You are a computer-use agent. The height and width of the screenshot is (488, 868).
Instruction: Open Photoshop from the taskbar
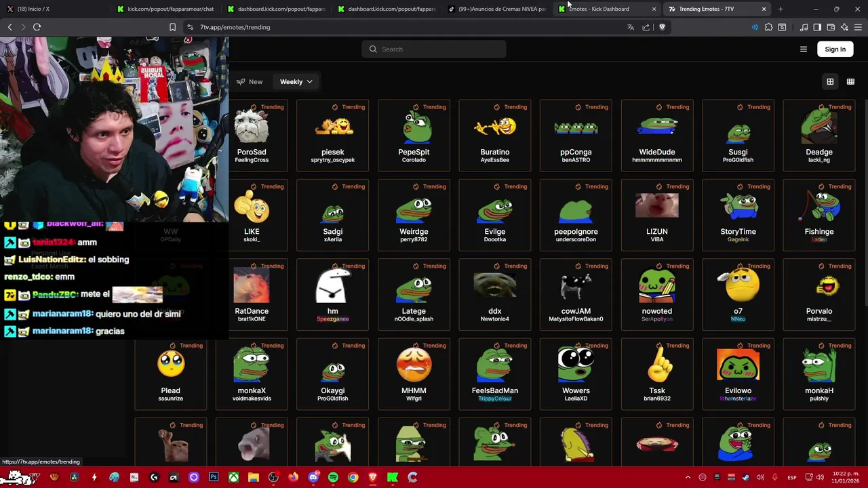pyautogui.click(x=214, y=477)
